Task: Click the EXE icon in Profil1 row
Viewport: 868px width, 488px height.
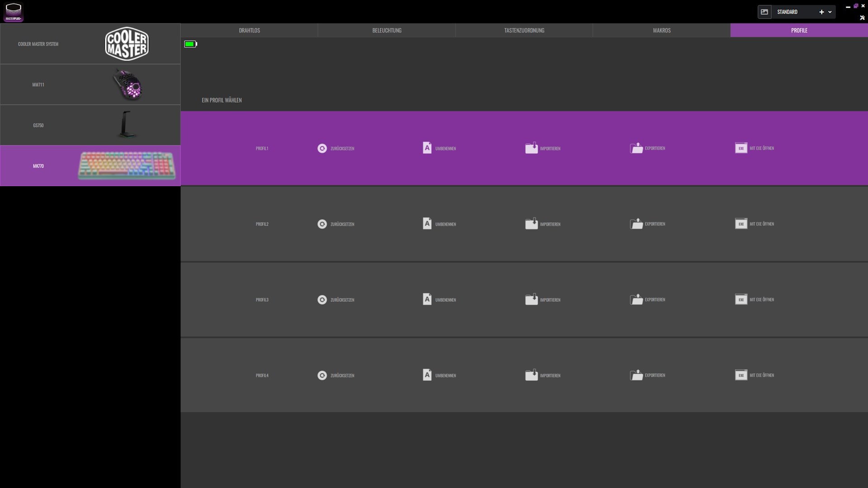Action: [x=741, y=148]
